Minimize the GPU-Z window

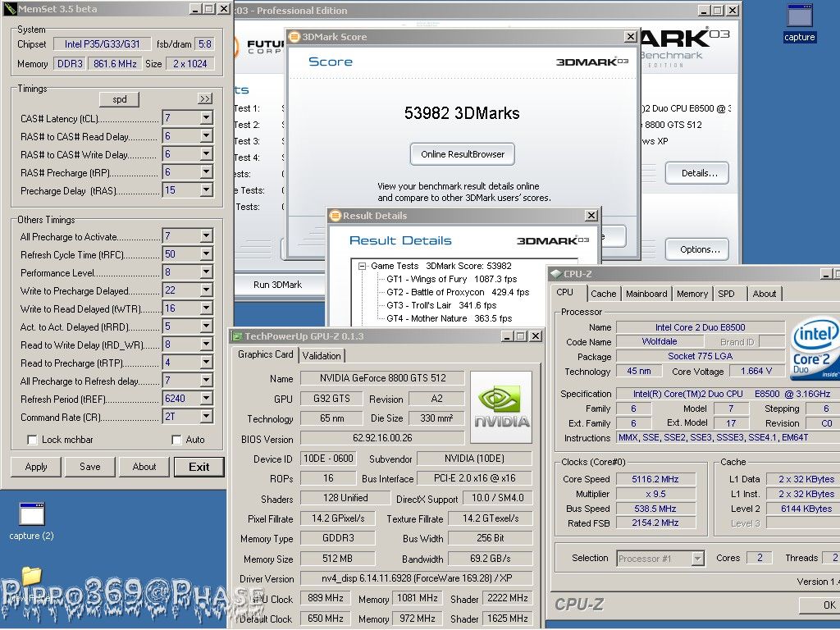coord(507,336)
